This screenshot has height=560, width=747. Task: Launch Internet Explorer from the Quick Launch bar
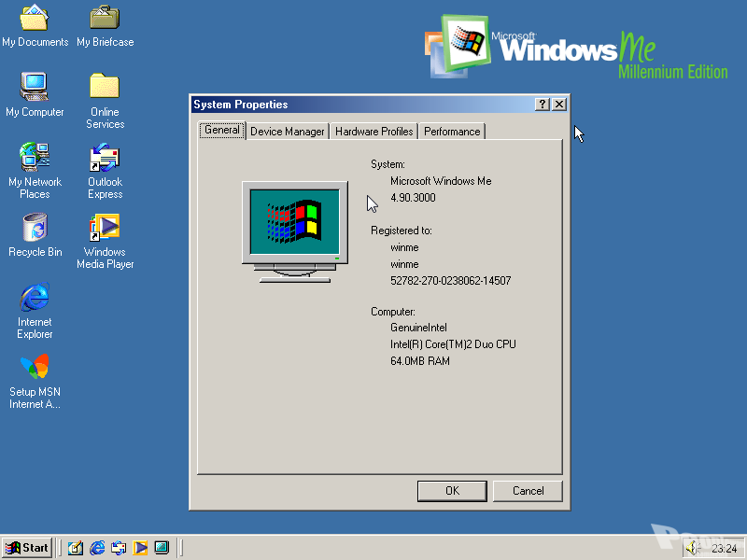coord(97,548)
